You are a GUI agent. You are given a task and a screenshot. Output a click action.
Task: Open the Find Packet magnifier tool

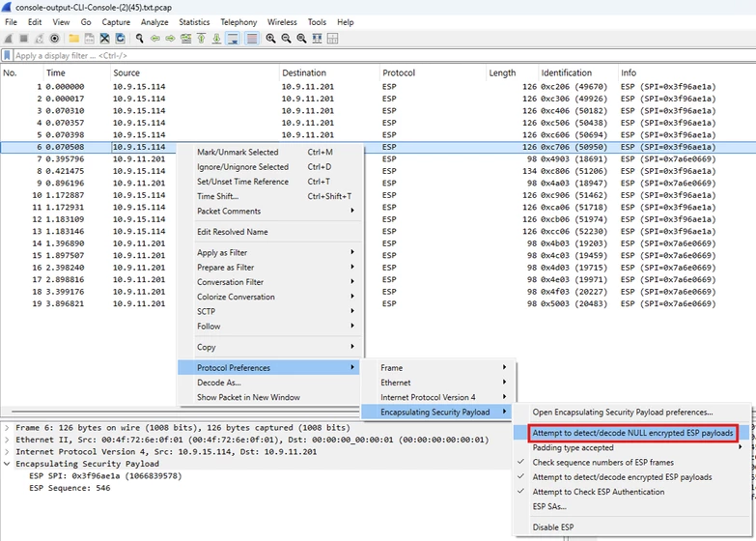click(140, 39)
